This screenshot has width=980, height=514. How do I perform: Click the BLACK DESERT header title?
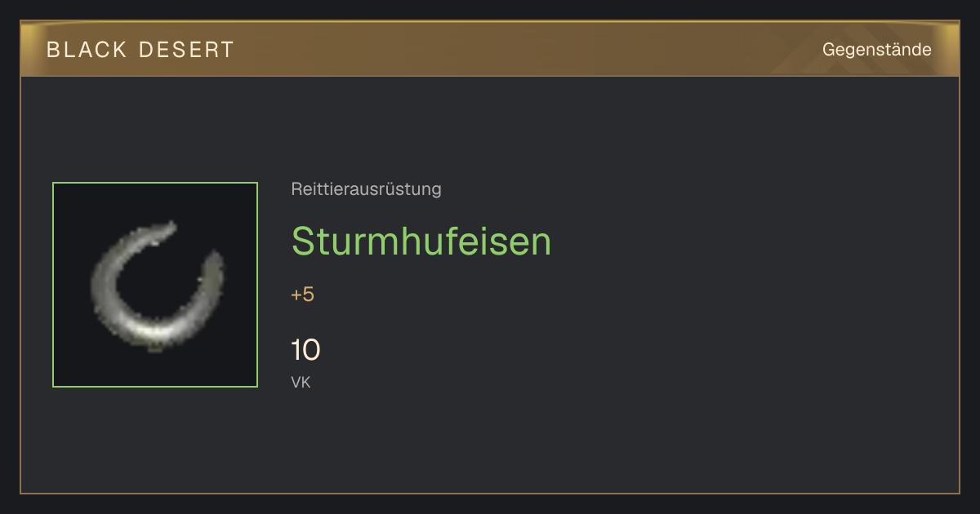140,50
